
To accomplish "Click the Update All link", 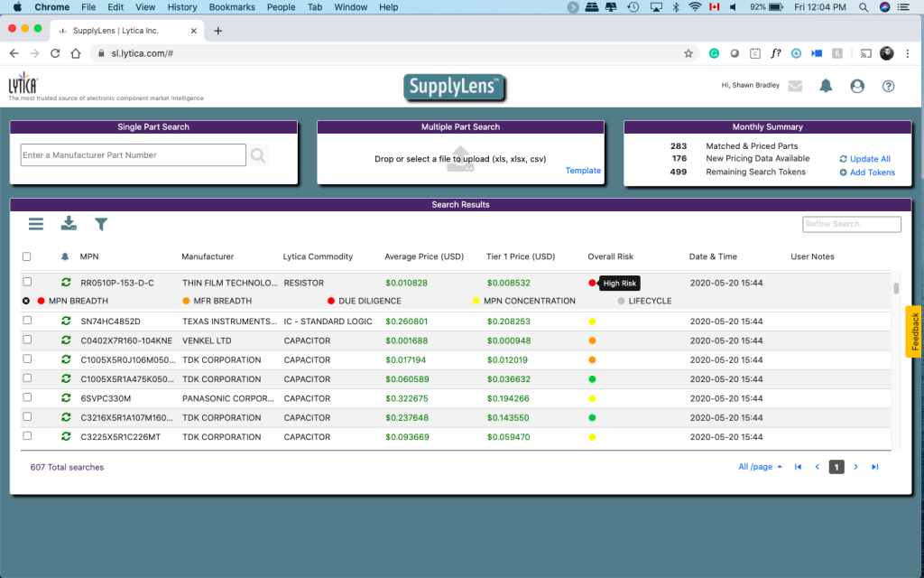I will tap(865, 159).
